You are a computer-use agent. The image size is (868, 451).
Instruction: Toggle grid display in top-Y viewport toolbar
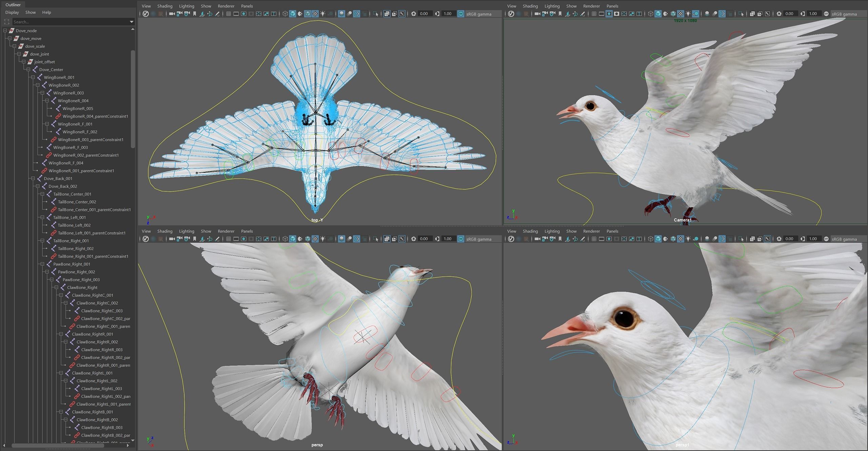(229, 14)
